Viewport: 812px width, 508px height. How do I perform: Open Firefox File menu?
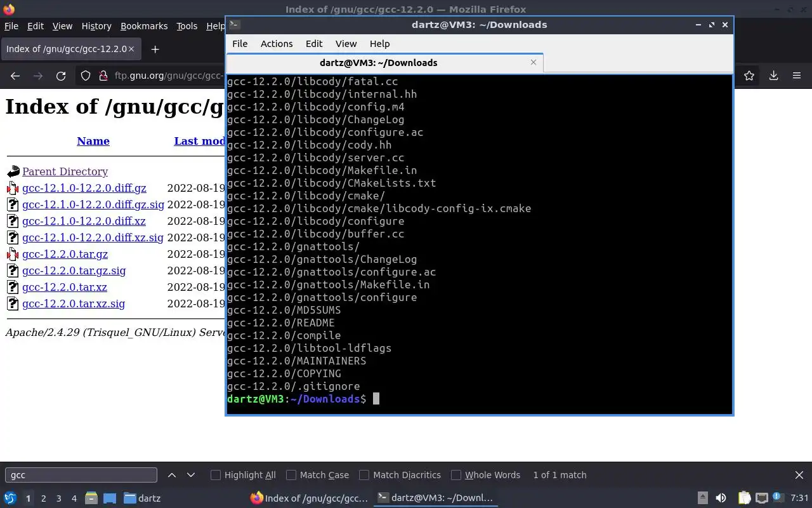[11, 26]
